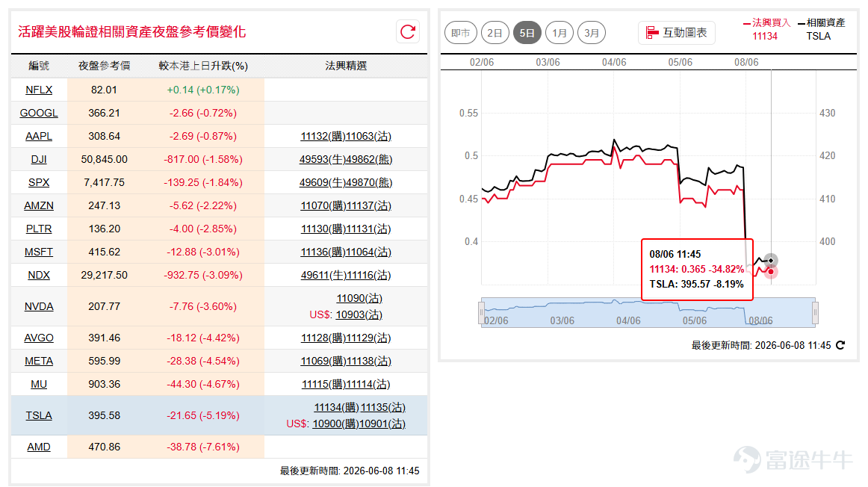Image resolution: width=868 pixels, height=487 pixels.
Task: Select the 1月 chart range
Action: point(559,33)
